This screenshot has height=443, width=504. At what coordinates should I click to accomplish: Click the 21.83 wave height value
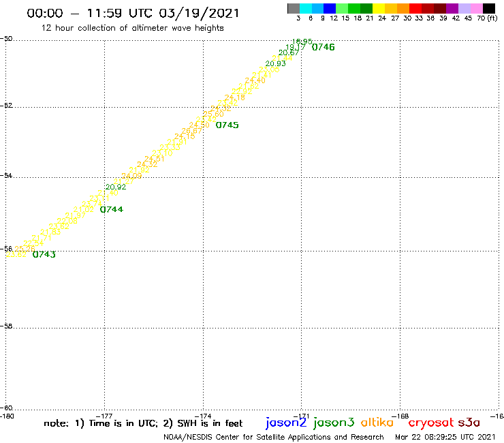[x=50, y=232]
